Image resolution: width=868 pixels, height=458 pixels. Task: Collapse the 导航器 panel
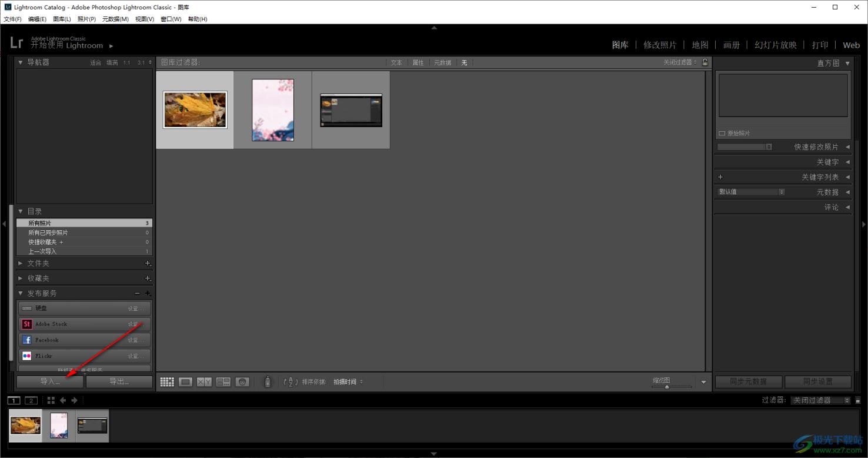21,62
